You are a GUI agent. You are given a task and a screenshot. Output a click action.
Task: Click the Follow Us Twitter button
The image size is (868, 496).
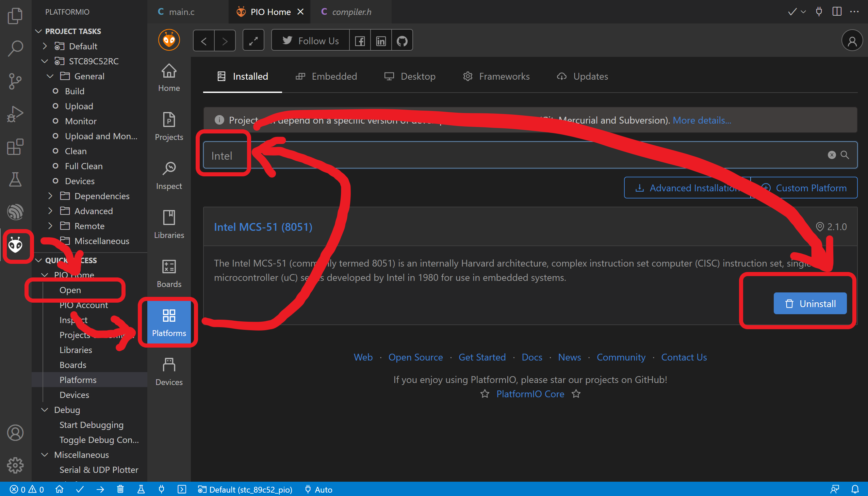(x=310, y=41)
